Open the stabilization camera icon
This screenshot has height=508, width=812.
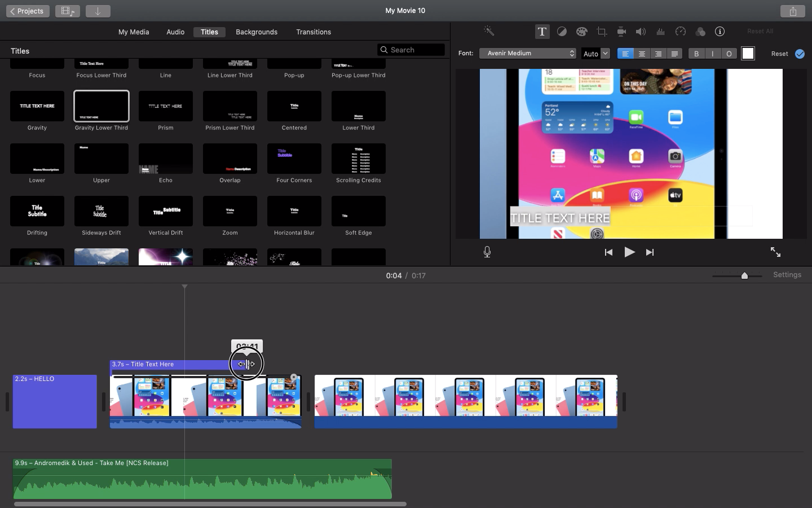point(621,32)
